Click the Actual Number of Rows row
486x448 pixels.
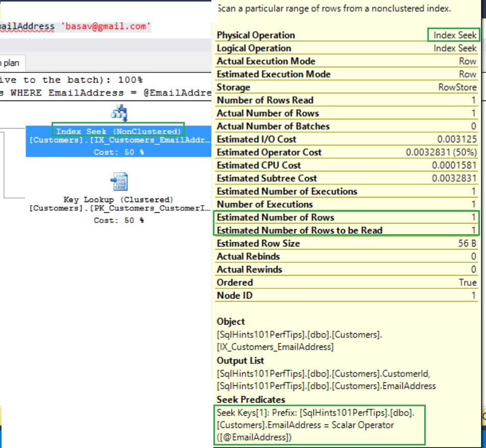pos(347,113)
